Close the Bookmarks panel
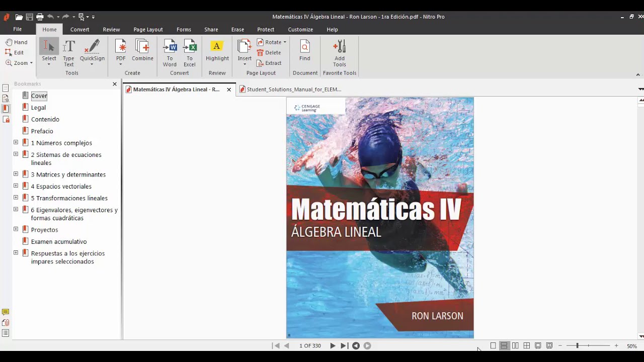Image resolution: width=644 pixels, height=362 pixels. [x=115, y=84]
